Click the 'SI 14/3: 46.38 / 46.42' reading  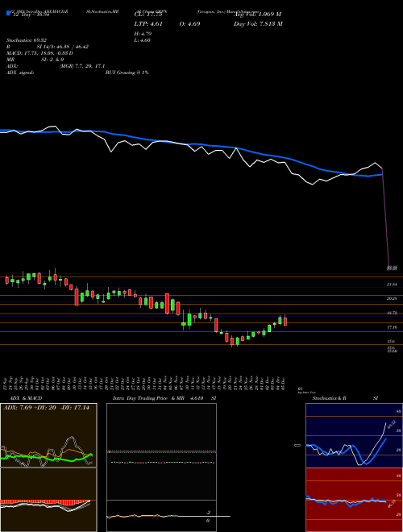pos(63,47)
